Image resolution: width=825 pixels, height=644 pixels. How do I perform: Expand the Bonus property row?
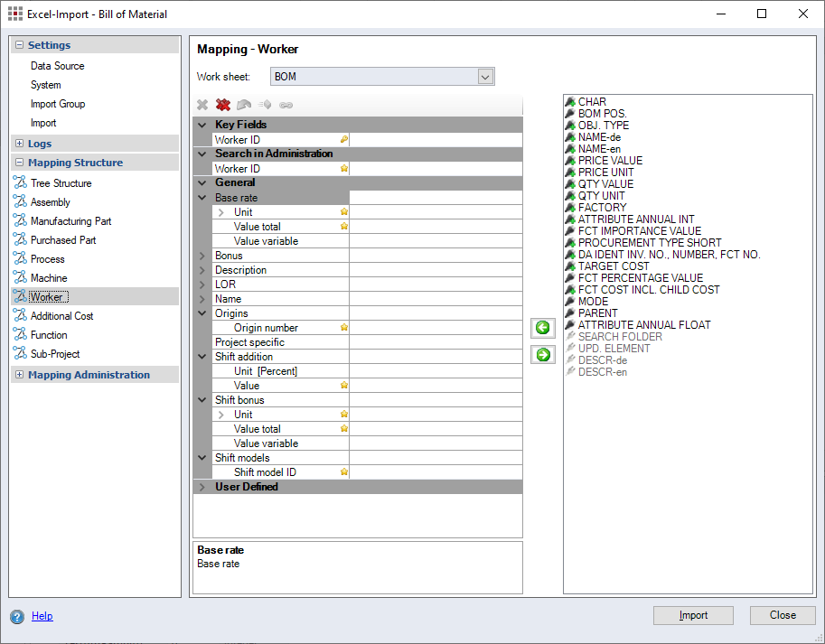click(202, 256)
